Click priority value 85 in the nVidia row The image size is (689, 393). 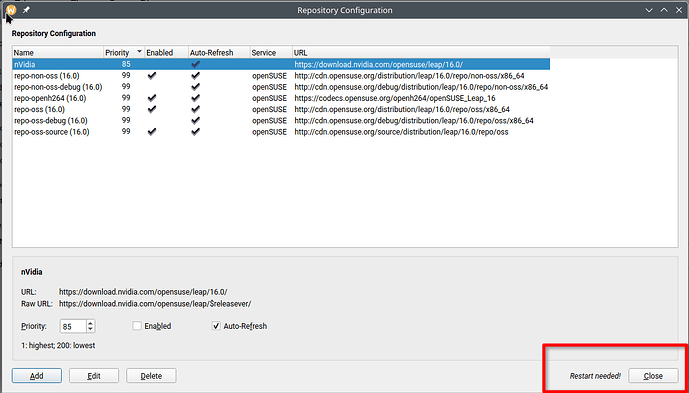[x=126, y=64]
